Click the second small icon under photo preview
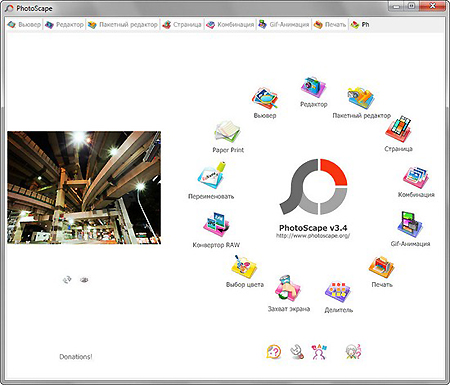This screenshot has width=450, height=385. (x=84, y=280)
